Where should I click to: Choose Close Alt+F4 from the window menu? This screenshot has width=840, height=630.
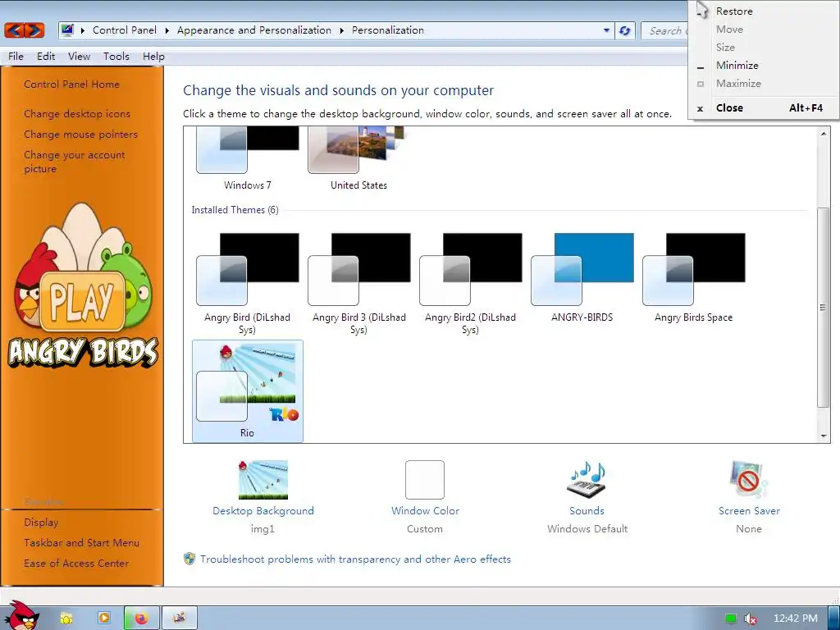763,107
